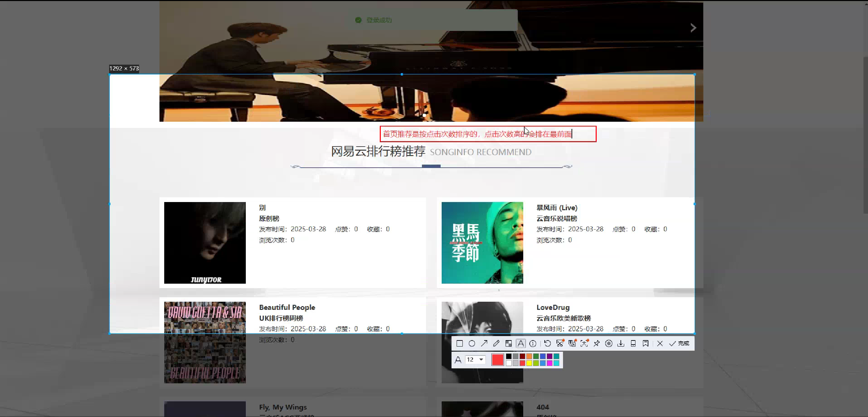
Task: Select the rectangle drawing tool
Action: click(460, 344)
